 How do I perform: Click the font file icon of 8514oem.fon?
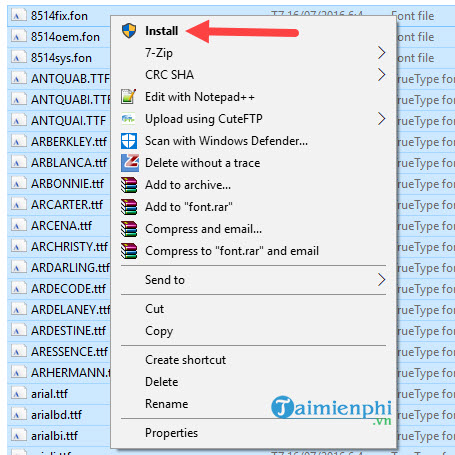18,36
